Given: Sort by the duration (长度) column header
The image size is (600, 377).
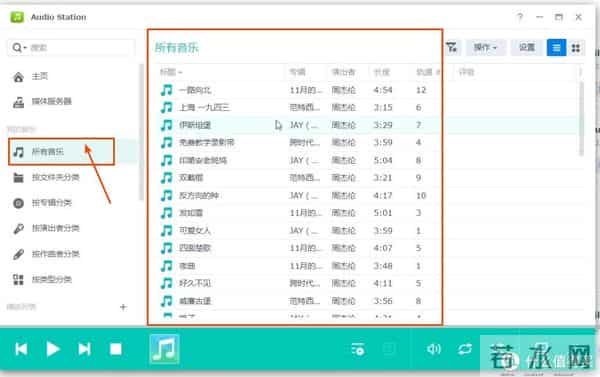Looking at the screenshot, I should [x=382, y=72].
